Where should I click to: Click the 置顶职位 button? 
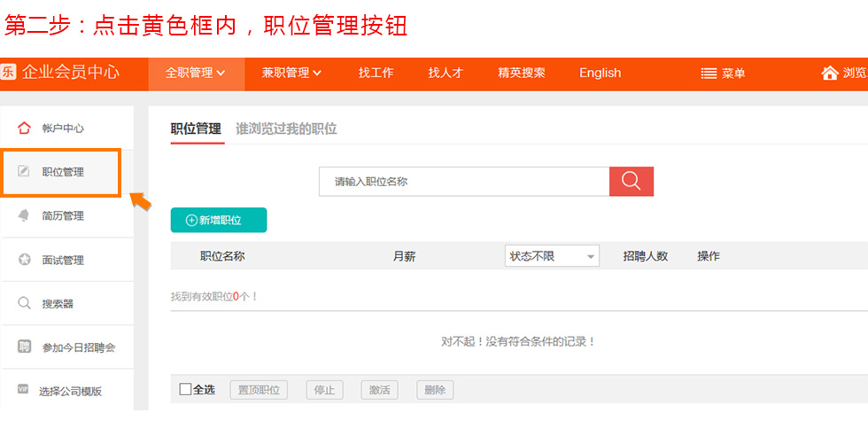coord(259,390)
